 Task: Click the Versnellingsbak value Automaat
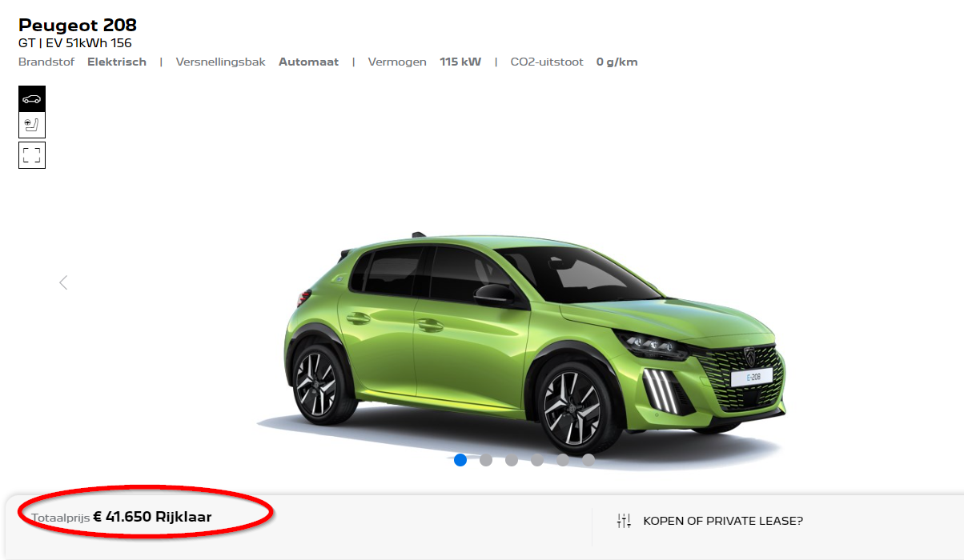click(x=308, y=62)
